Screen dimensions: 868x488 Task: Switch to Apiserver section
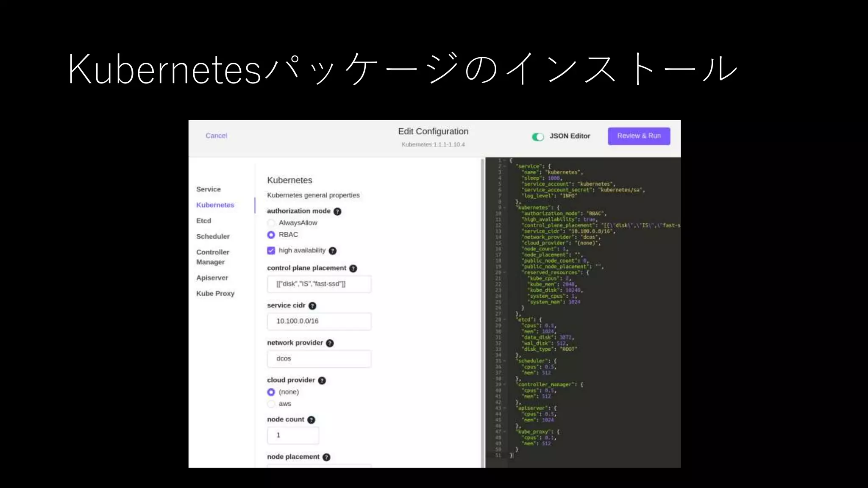click(x=212, y=278)
